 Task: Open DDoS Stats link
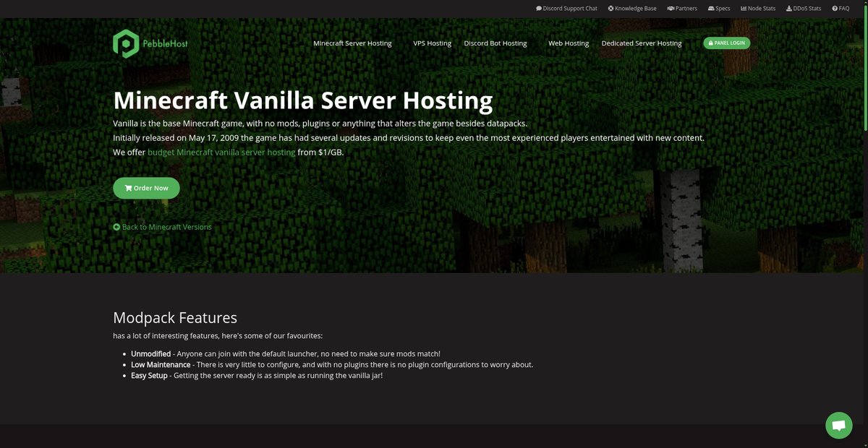pyautogui.click(x=804, y=9)
